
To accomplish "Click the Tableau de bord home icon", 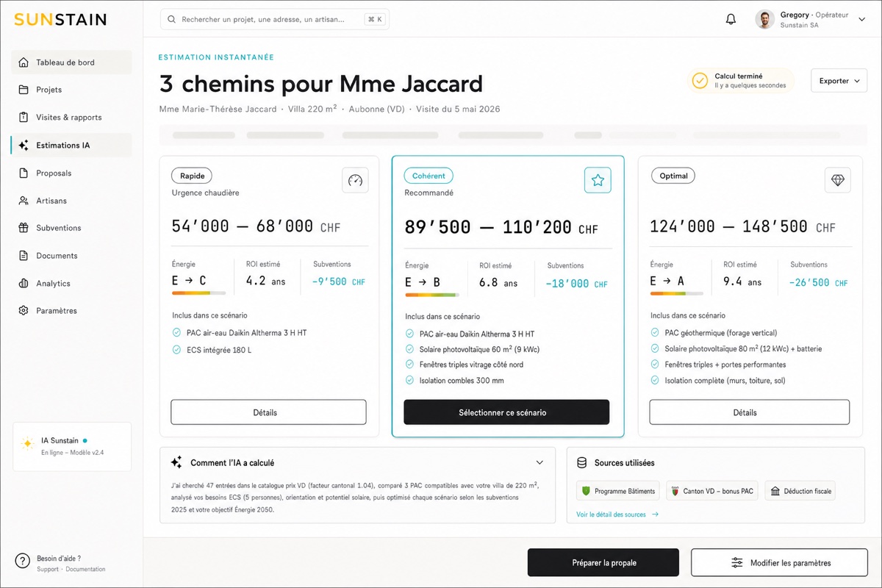I will (23, 62).
